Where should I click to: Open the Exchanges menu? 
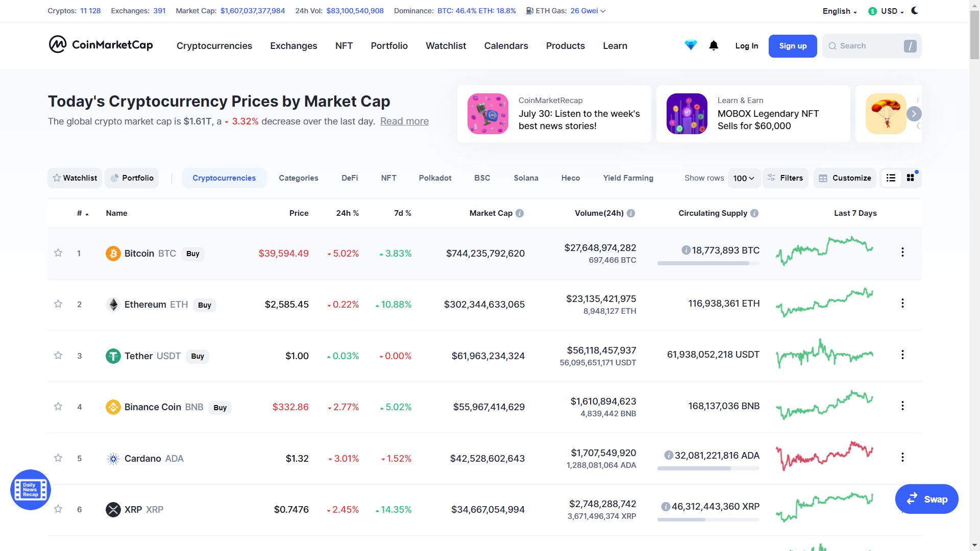click(x=293, y=46)
